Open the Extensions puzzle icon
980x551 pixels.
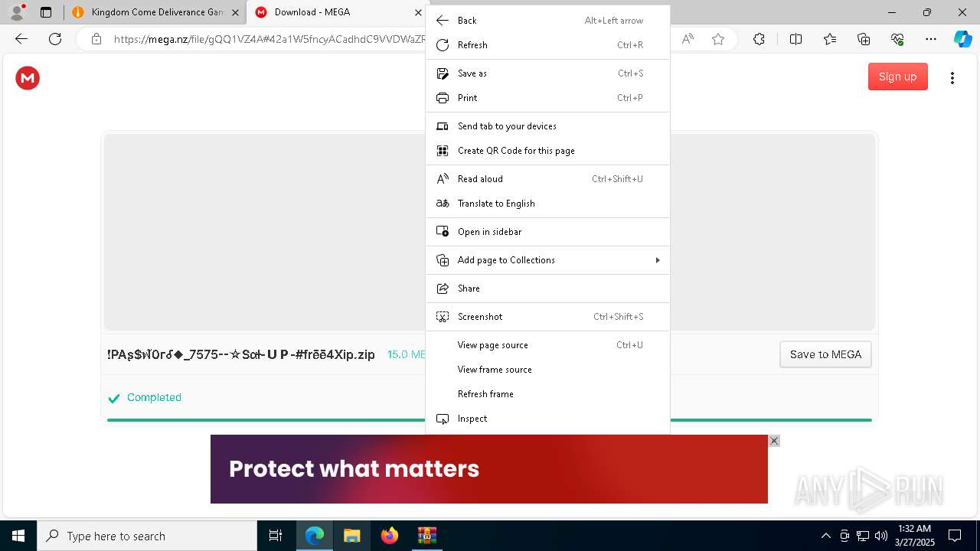tap(759, 39)
